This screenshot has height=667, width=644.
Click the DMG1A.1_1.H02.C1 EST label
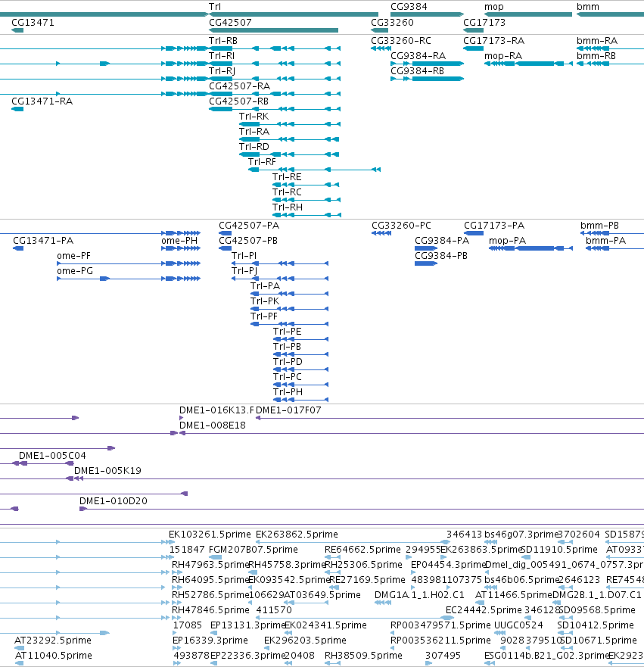419,594
